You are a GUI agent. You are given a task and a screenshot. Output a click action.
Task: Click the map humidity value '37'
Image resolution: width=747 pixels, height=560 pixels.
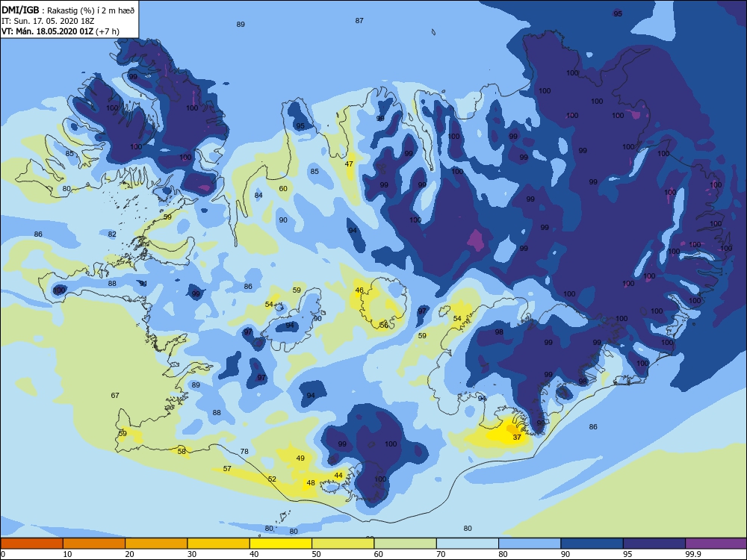click(x=517, y=437)
